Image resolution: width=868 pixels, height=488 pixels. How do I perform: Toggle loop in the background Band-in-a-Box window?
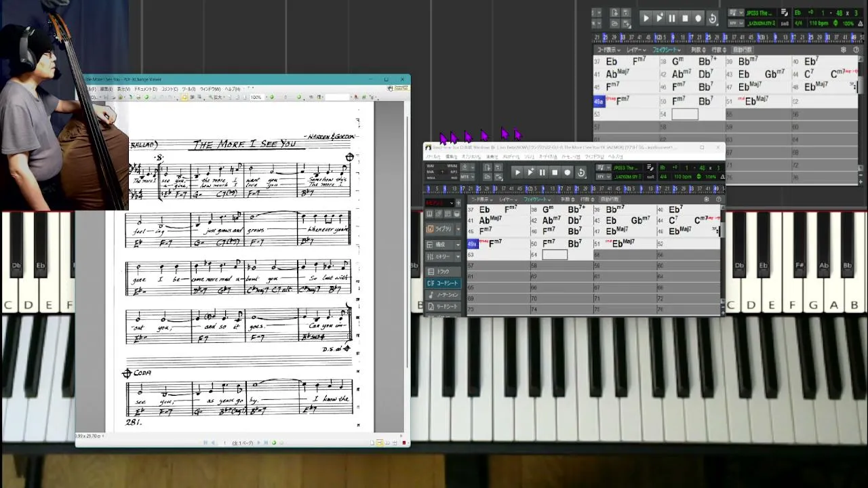click(713, 18)
